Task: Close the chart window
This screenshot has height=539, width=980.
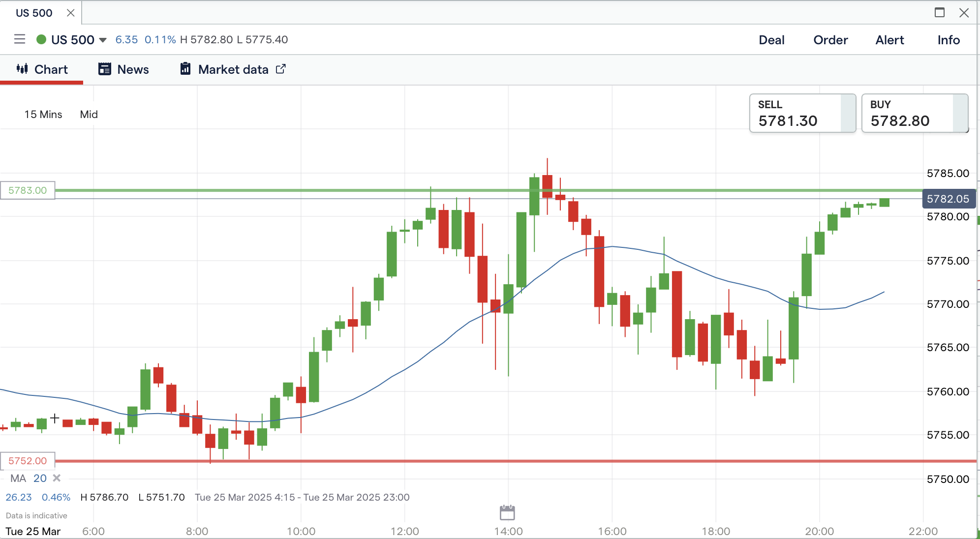Action: (964, 13)
